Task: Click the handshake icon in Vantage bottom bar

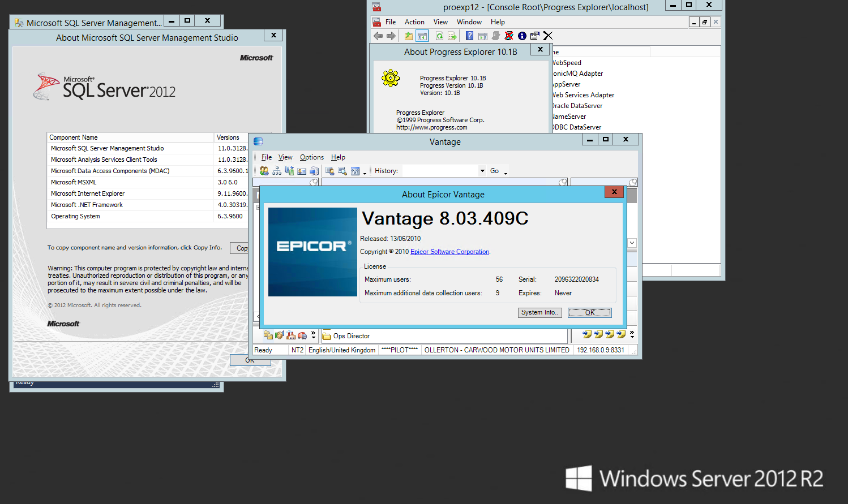Action: 280,335
